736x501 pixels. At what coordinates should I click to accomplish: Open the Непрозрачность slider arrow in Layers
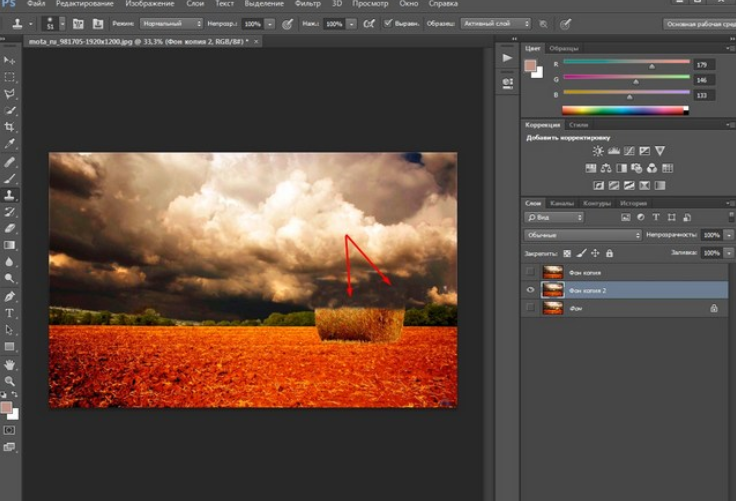pyautogui.click(x=729, y=235)
